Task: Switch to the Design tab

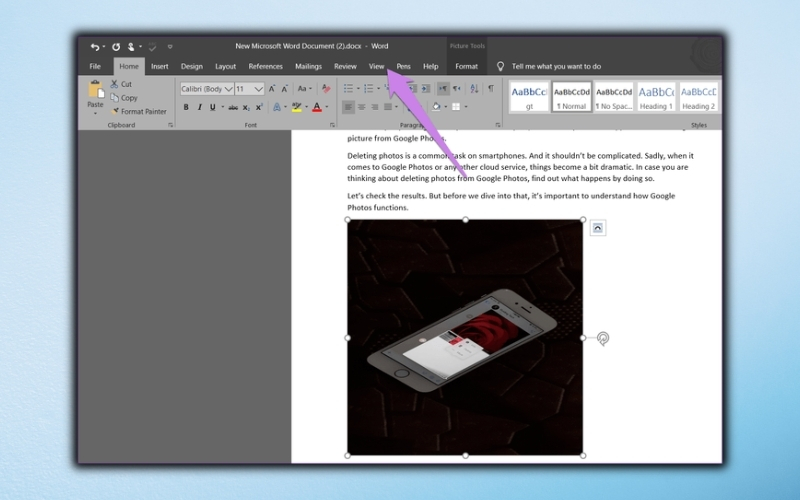Action: pos(192,66)
